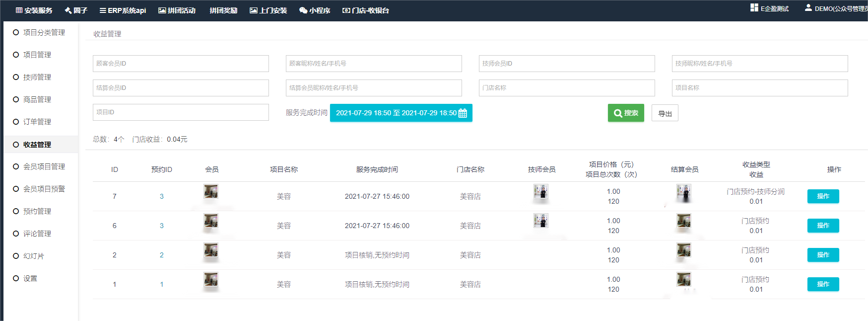This screenshot has width=868, height=321.
Task: Click 操作 button for record ID 1
Action: (823, 284)
